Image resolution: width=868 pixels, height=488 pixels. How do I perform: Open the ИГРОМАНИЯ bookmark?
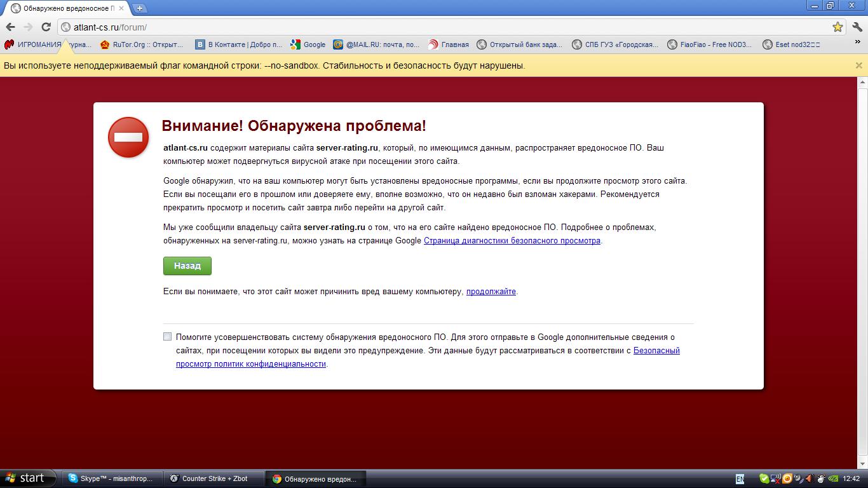point(48,44)
